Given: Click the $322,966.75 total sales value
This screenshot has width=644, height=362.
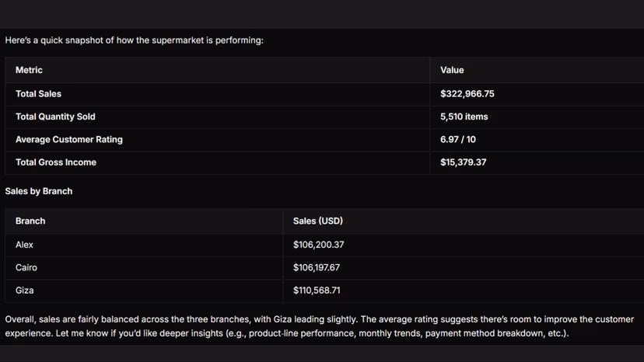Looking at the screenshot, I should pos(467,94).
